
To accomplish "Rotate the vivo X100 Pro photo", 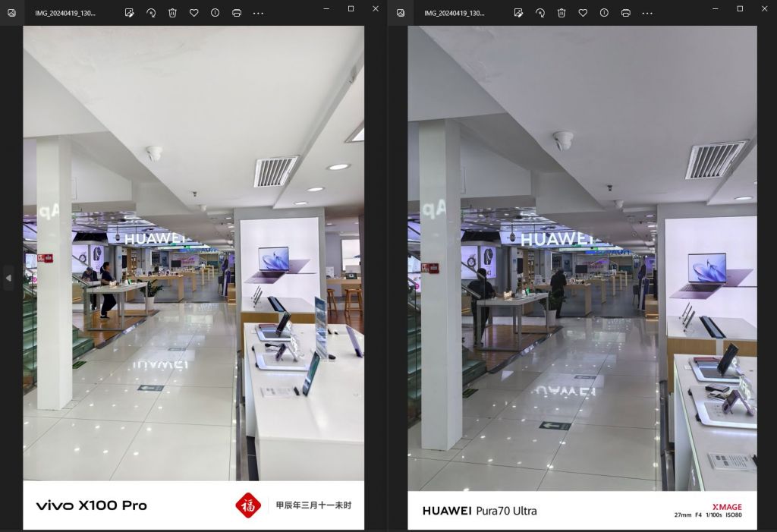I will [x=151, y=13].
